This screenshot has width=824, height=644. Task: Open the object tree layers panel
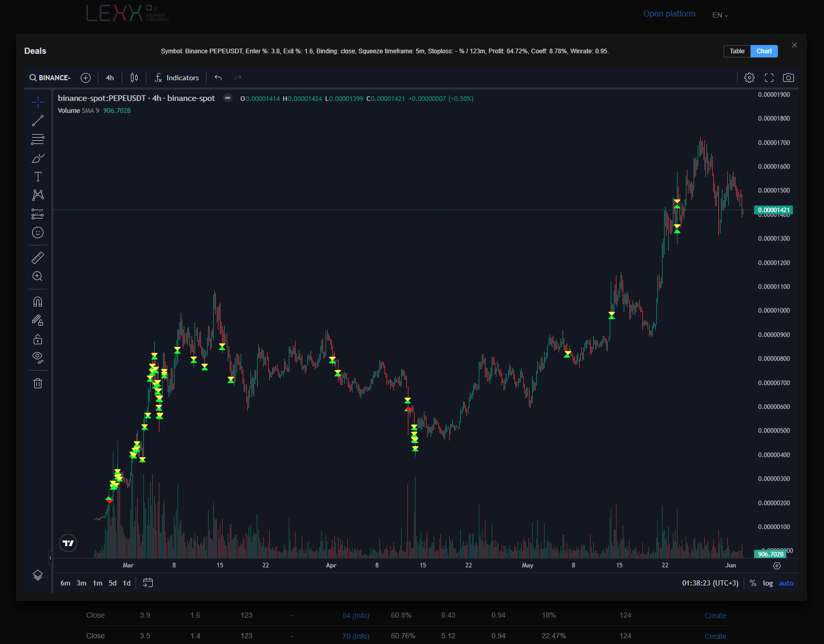click(38, 575)
